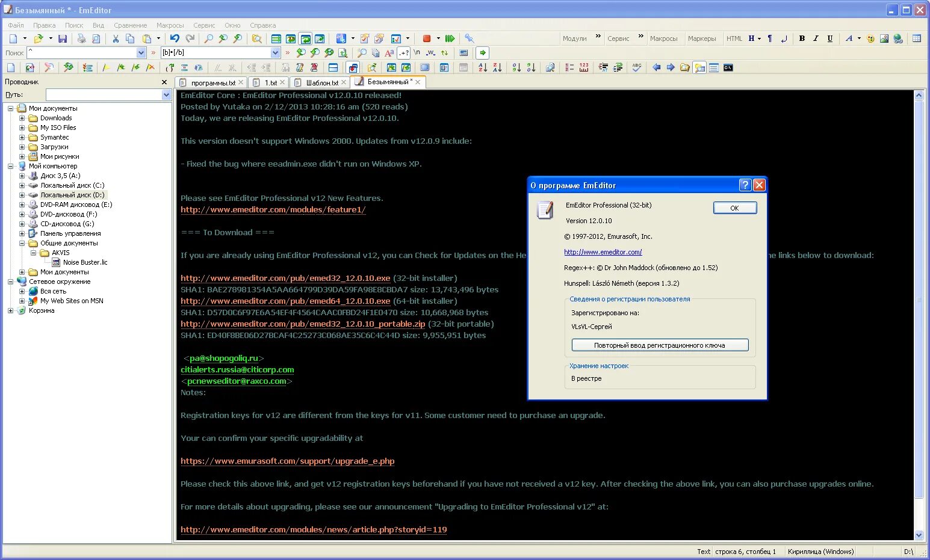
Task: Run spell check ABC icon
Action: click(637, 67)
